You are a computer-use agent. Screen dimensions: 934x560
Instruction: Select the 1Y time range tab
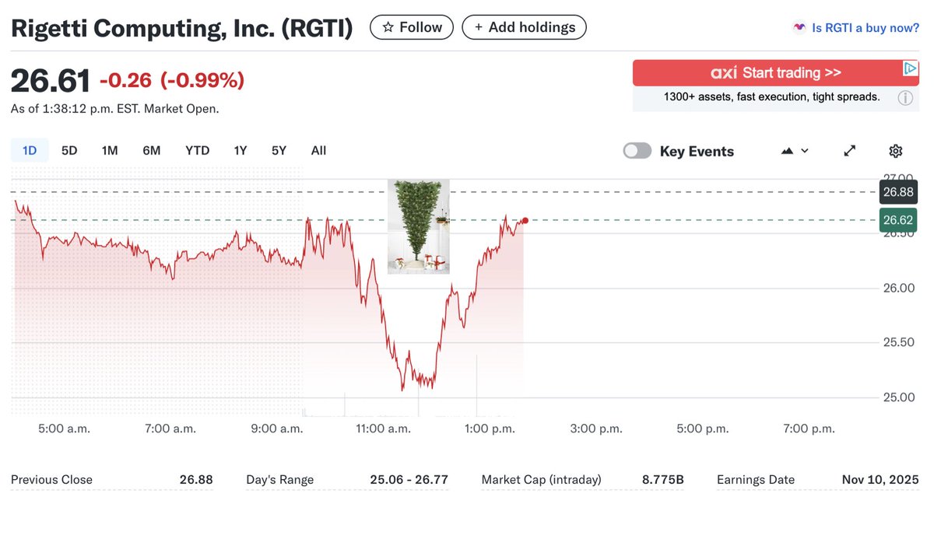(241, 150)
